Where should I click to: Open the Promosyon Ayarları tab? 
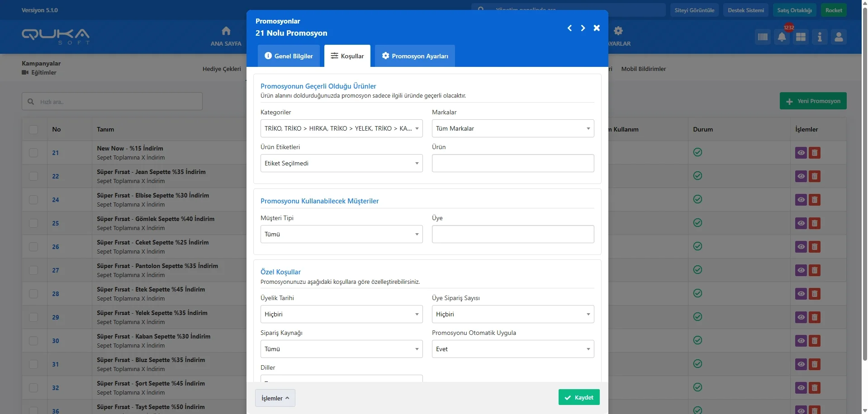[x=415, y=56]
